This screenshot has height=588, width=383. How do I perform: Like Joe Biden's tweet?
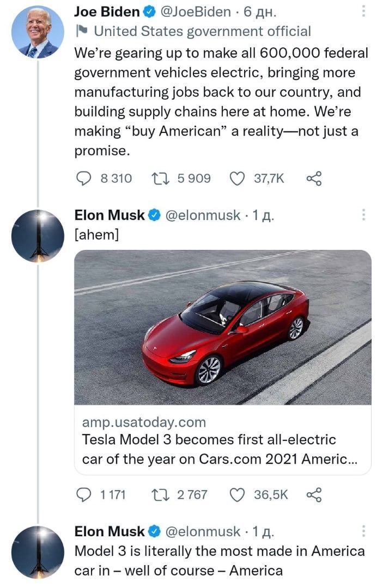coord(237,179)
